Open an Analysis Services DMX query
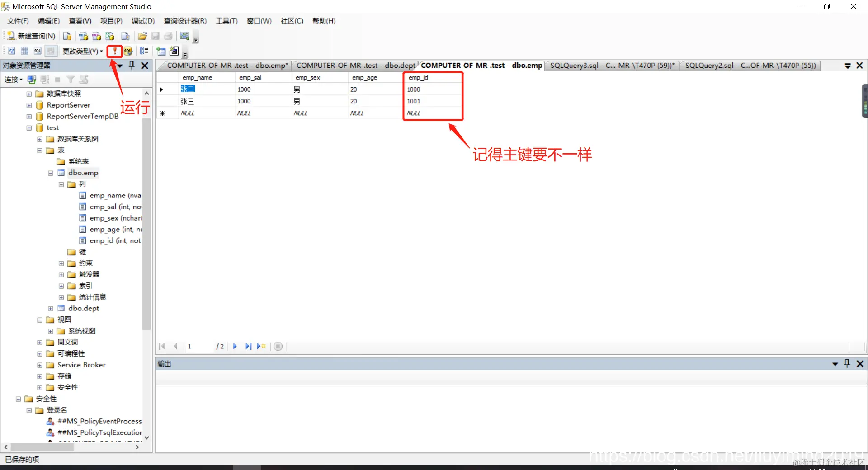 click(96, 36)
